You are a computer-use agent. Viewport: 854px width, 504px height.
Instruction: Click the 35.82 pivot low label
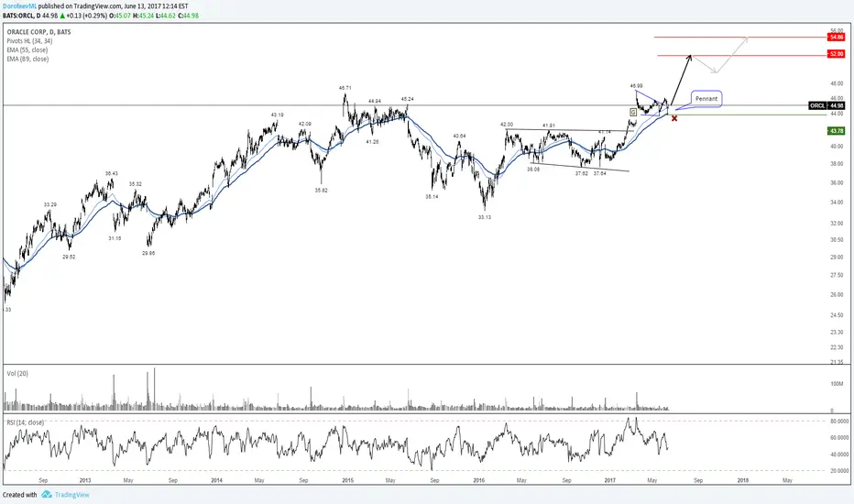321,191
